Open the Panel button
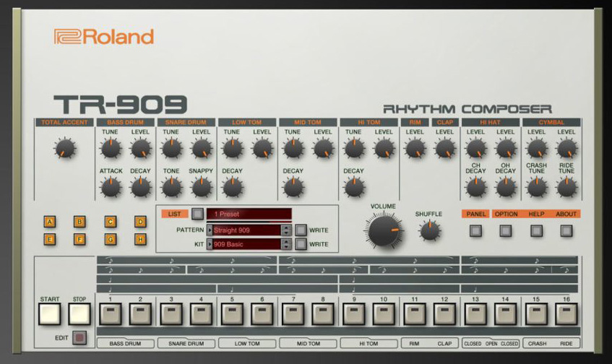 [x=475, y=230]
